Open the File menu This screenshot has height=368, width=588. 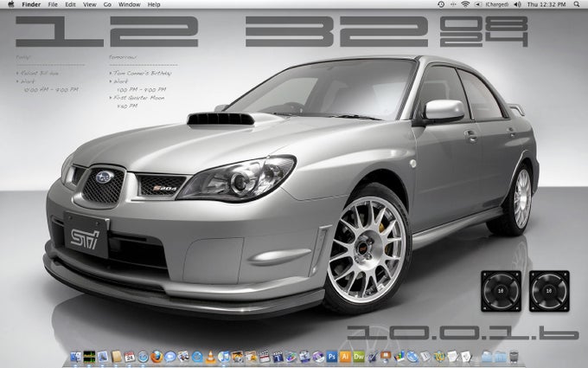click(x=53, y=4)
